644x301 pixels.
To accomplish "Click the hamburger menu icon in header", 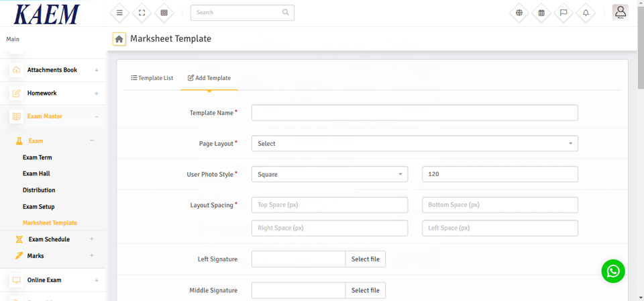I will point(119,13).
